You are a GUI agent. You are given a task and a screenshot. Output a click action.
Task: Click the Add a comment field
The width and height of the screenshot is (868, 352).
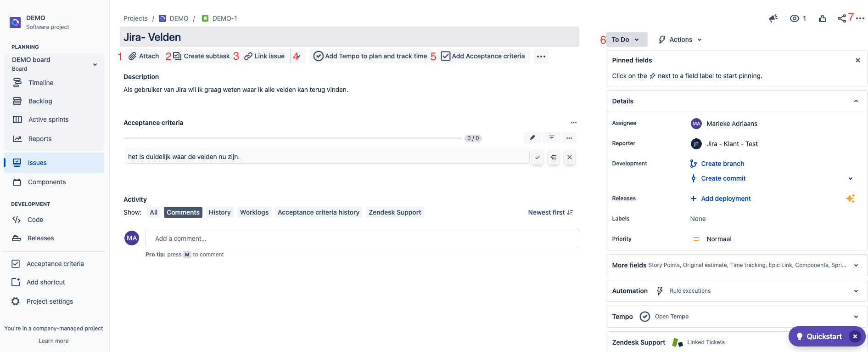[362, 238]
